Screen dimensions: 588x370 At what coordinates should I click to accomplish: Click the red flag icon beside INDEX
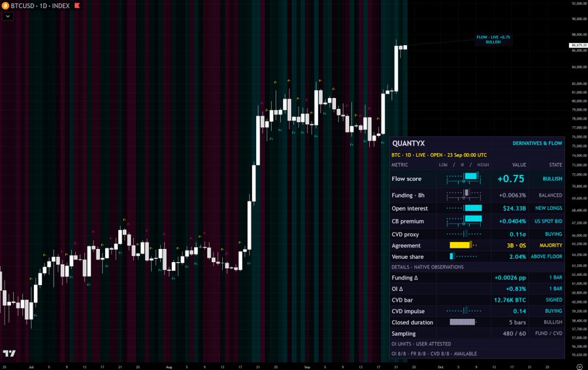pyautogui.click(x=77, y=6)
